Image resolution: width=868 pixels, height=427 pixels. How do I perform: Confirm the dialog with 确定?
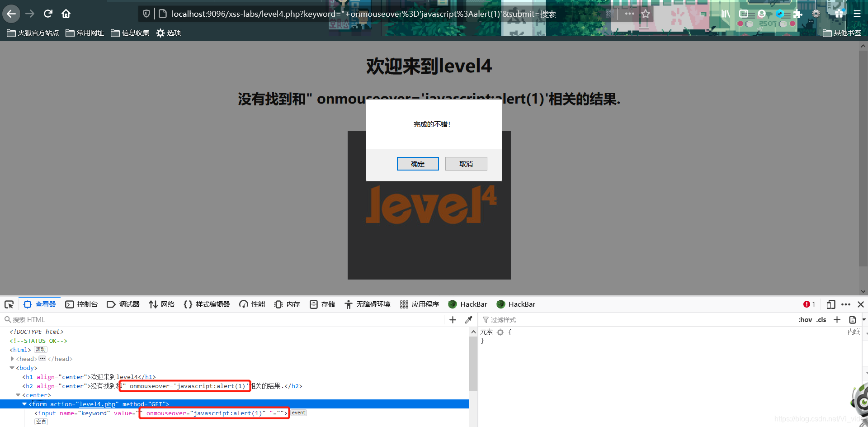click(x=418, y=164)
